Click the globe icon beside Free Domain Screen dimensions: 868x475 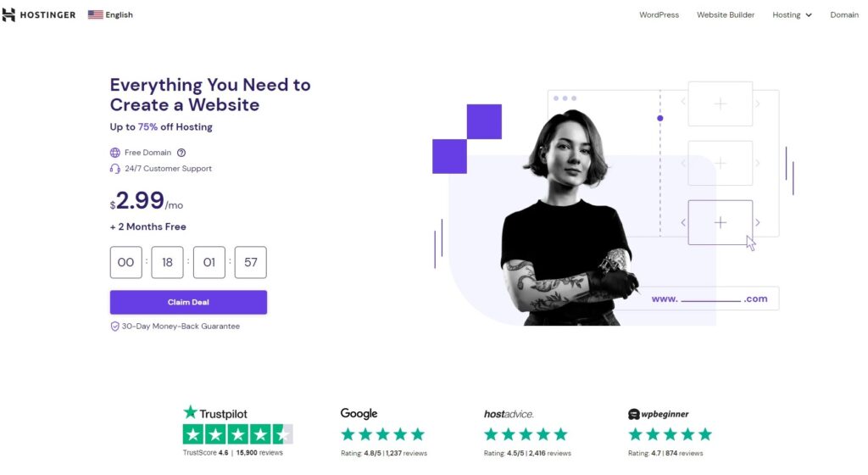[x=114, y=153]
